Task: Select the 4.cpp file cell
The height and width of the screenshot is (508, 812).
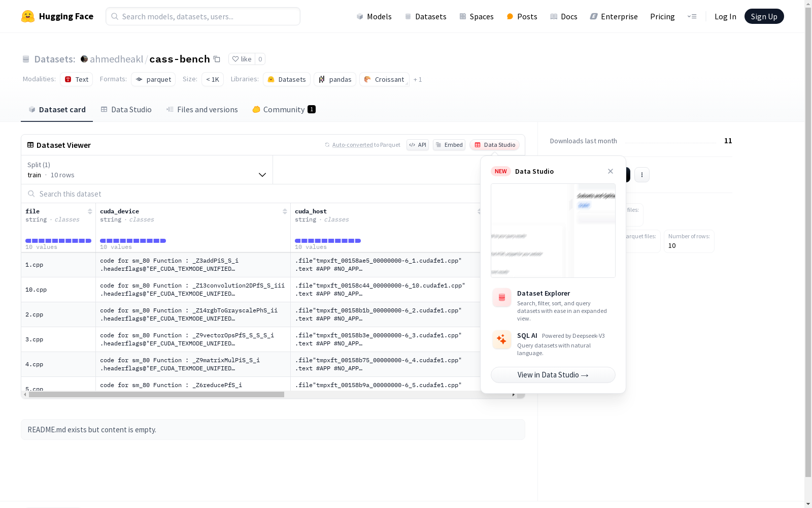Action: point(58,364)
